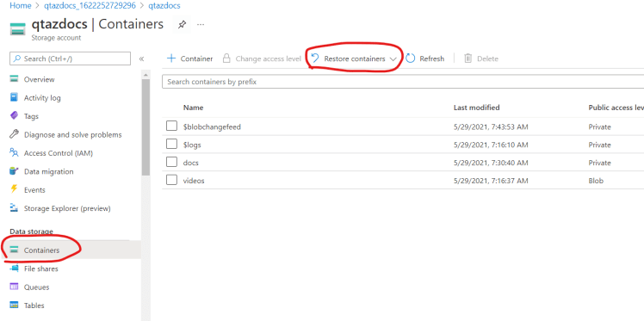Click the Storage Explorer icon

point(15,208)
